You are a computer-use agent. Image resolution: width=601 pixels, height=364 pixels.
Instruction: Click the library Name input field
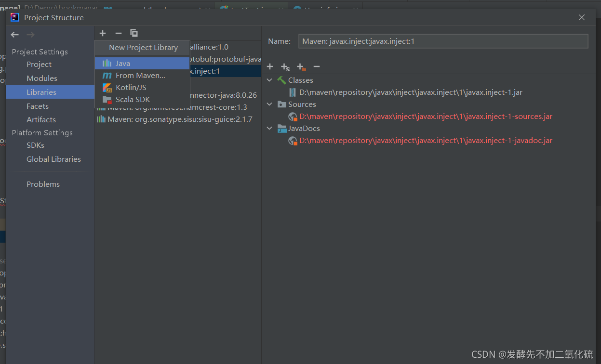[443, 41]
